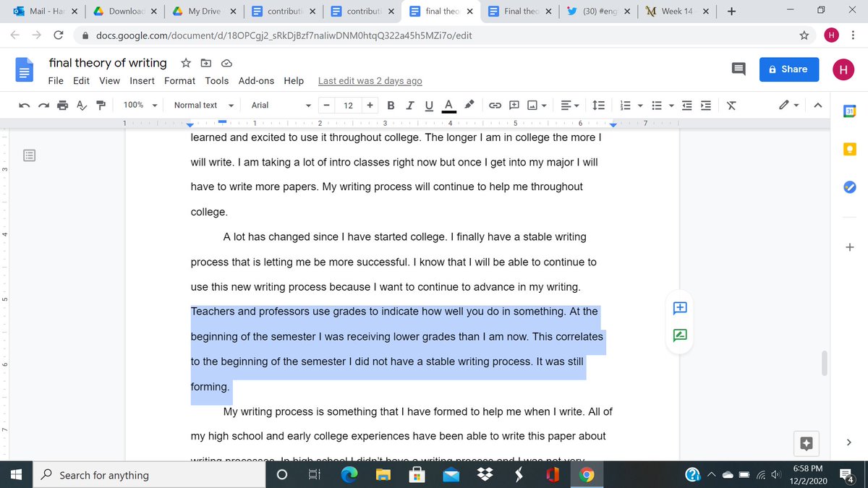Open the Normal text style dropdown
The height and width of the screenshot is (488, 868).
203,106
